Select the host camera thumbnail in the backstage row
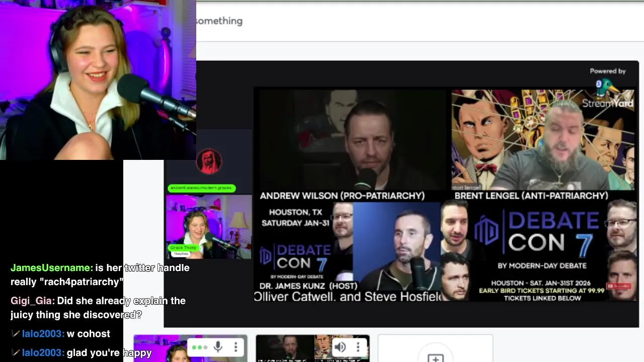 tap(190, 348)
